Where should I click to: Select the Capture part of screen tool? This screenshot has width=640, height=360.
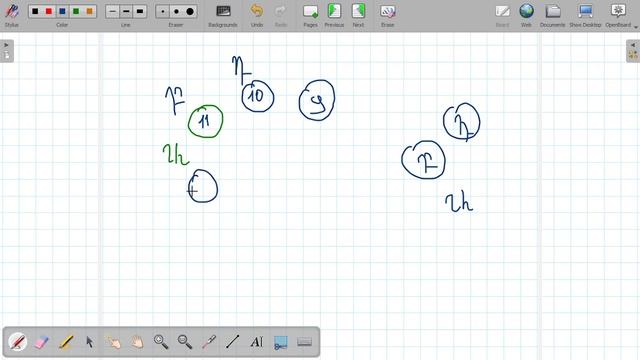click(280, 342)
